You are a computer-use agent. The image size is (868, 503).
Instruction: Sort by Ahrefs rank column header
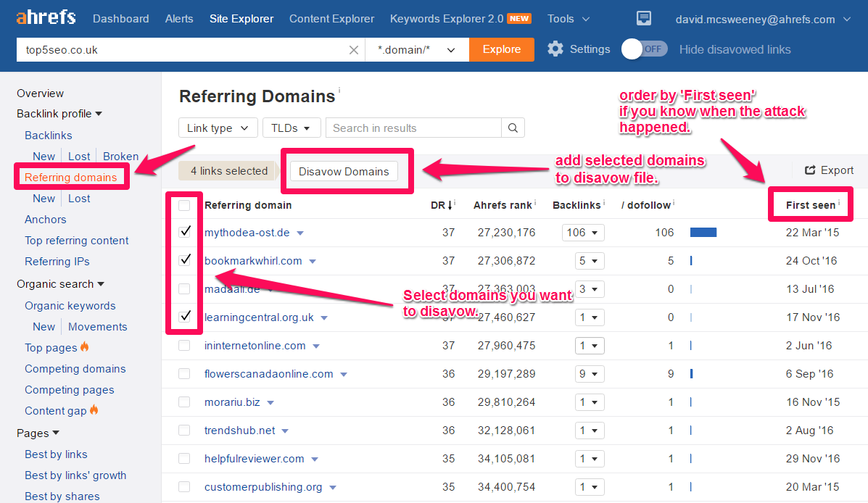click(x=503, y=205)
